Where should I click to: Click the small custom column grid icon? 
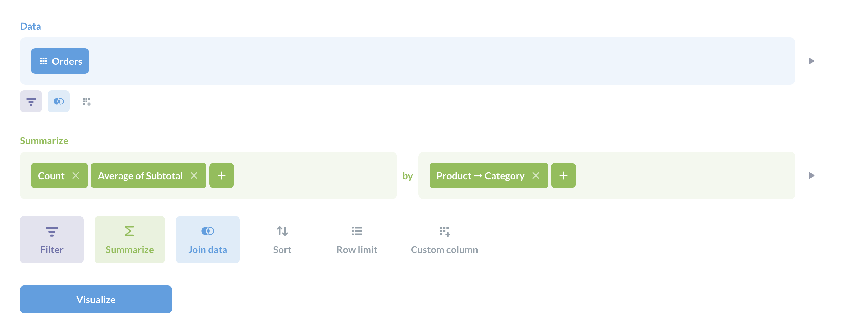pyautogui.click(x=87, y=102)
